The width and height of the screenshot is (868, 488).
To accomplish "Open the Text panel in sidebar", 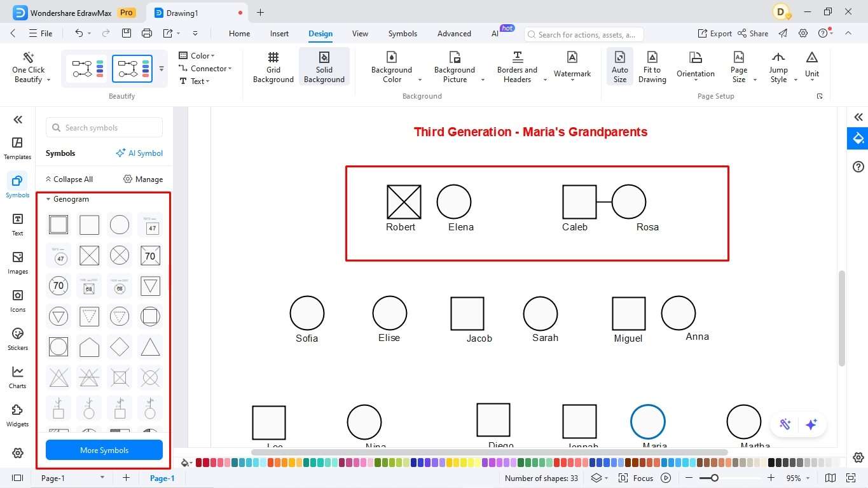I will pyautogui.click(x=18, y=225).
